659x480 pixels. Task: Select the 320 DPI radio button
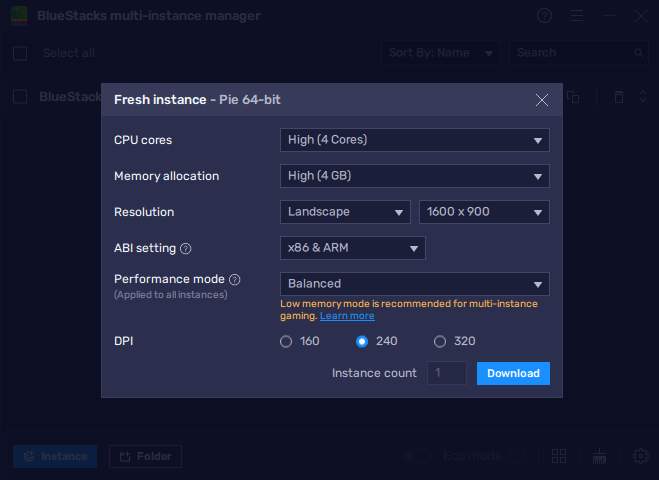[440, 342]
